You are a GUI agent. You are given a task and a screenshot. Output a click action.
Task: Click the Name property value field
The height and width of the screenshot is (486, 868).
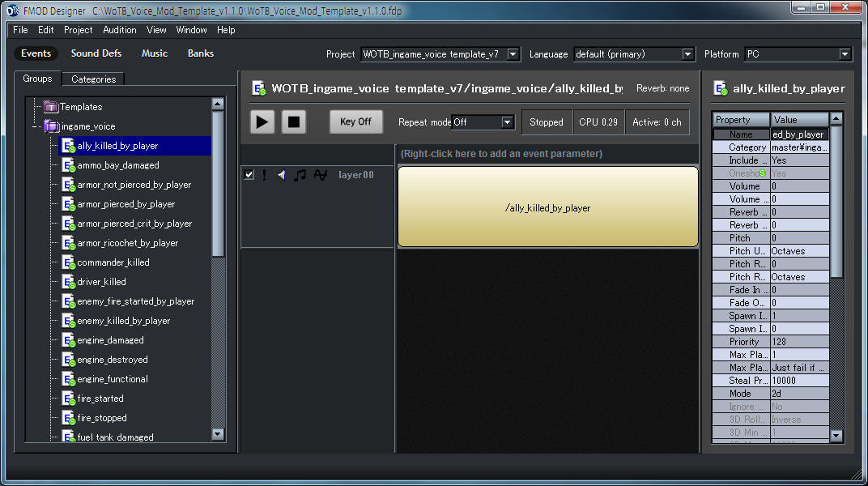(x=799, y=134)
